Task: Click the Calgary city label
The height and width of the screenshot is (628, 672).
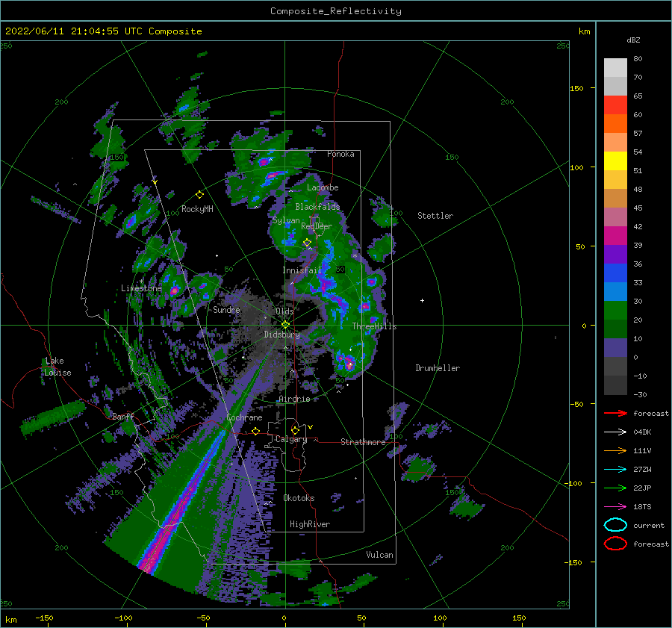Action: [x=291, y=439]
